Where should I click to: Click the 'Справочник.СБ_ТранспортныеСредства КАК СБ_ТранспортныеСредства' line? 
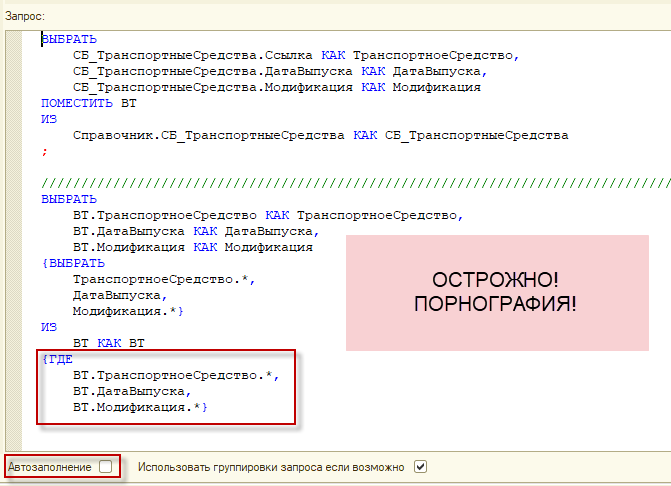[x=321, y=136]
